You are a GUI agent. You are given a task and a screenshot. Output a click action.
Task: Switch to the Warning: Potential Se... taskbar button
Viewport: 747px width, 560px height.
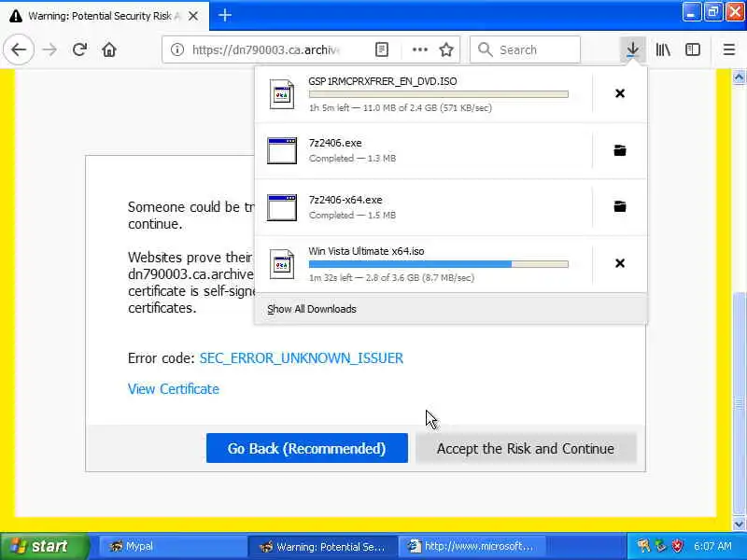click(x=322, y=546)
